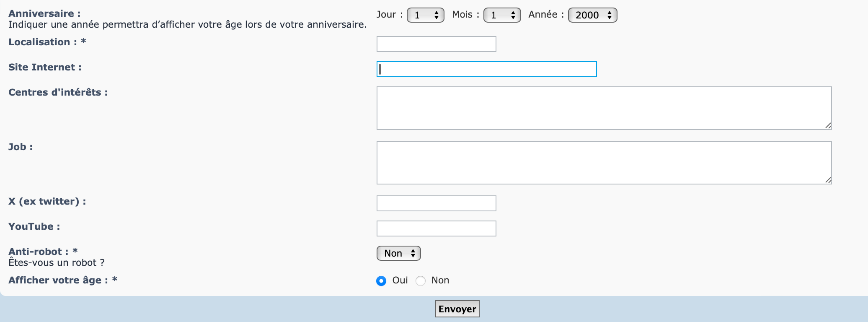Focus the Localisation text field
Viewport: 868px width, 322px height.
pyautogui.click(x=436, y=44)
